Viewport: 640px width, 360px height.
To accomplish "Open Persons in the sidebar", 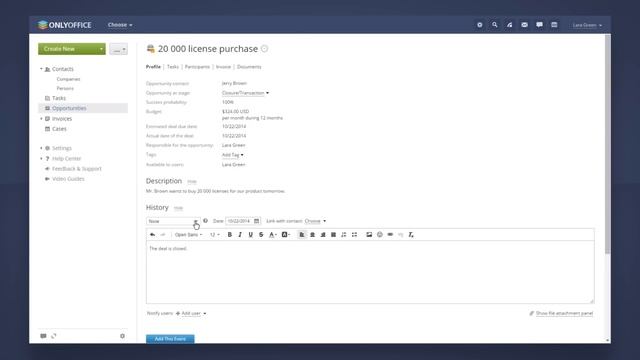I will click(65, 88).
